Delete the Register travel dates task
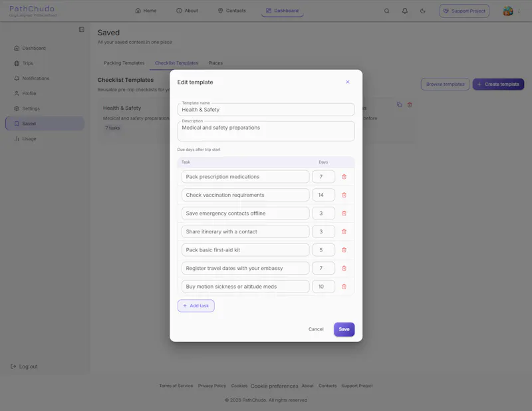The image size is (532, 411). 344,269
